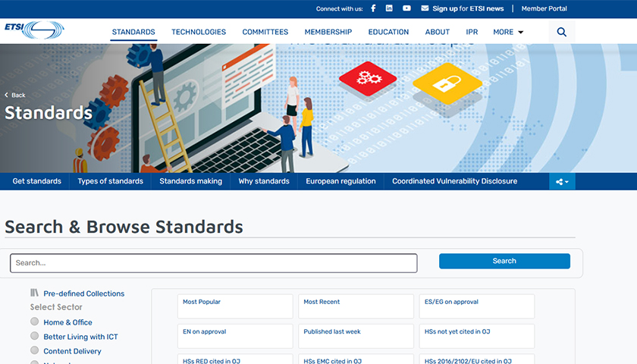The image size is (637, 364).
Task: Select Better Living with ICT sector
Action: (x=34, y=336)
